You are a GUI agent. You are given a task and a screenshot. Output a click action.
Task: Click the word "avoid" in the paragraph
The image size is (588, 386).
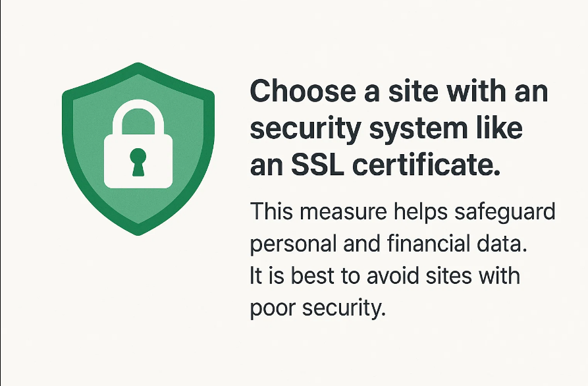click(392, 276)
